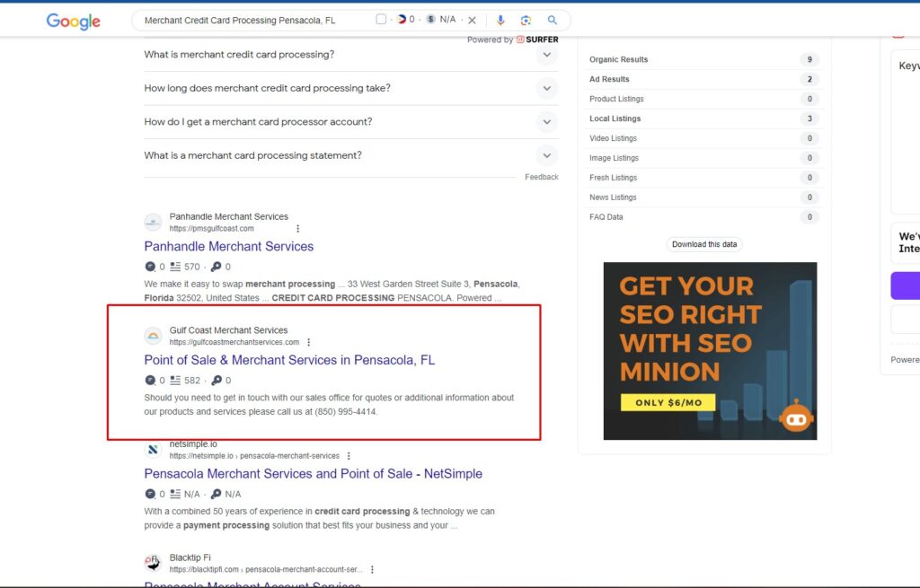Click the Google logo
The width and height of the screenshot is (920, 588).
[x=74, y=22]
